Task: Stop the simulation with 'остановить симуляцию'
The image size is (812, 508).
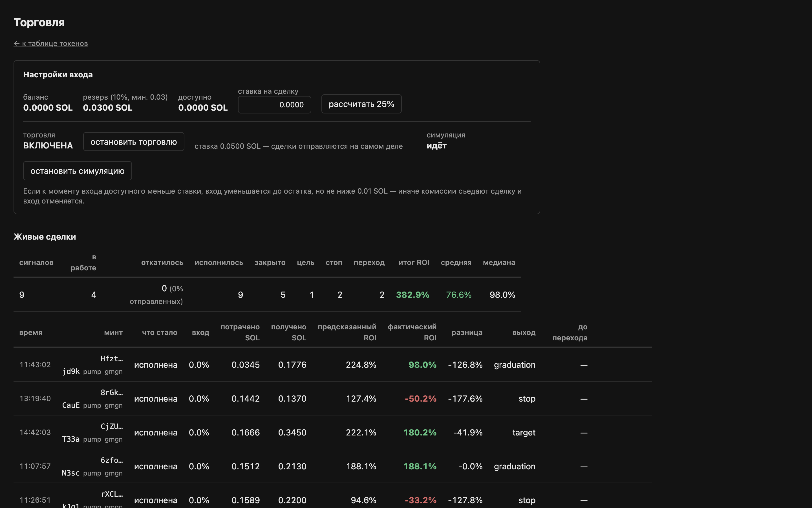Action: point(78,171)
